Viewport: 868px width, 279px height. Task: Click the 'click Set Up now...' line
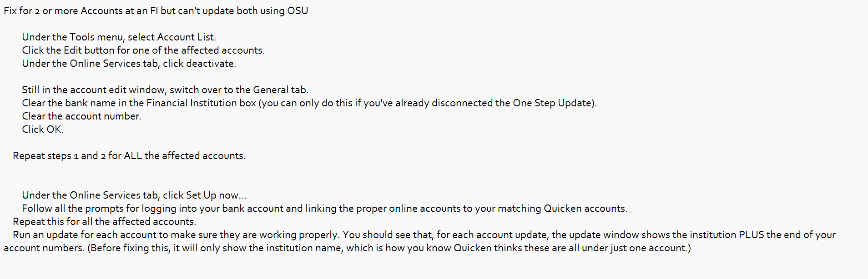pyautogui.click(x=135, y=195)
